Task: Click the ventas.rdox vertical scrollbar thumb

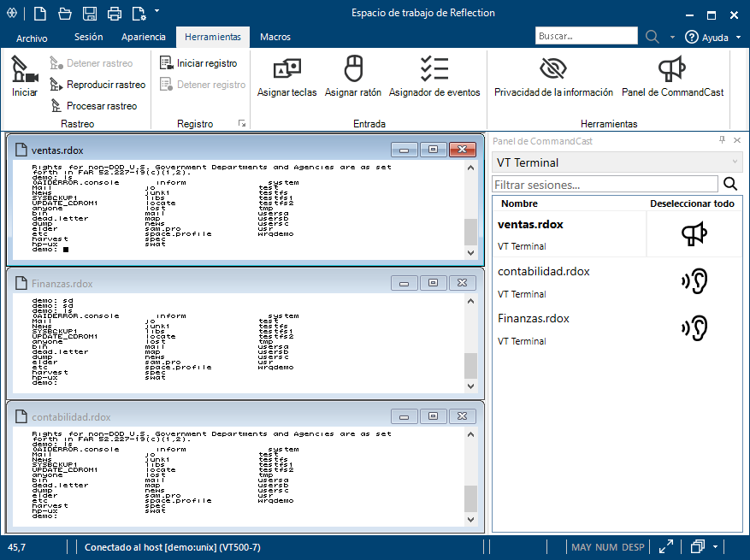Action: click(x=470, y=231)
